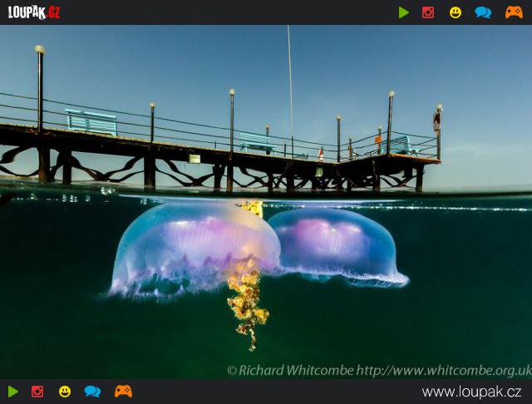Select the orange gamepad icon in bottom bar
The width and height of the screenshot is (532, 404).
click(x=123, y=392)
